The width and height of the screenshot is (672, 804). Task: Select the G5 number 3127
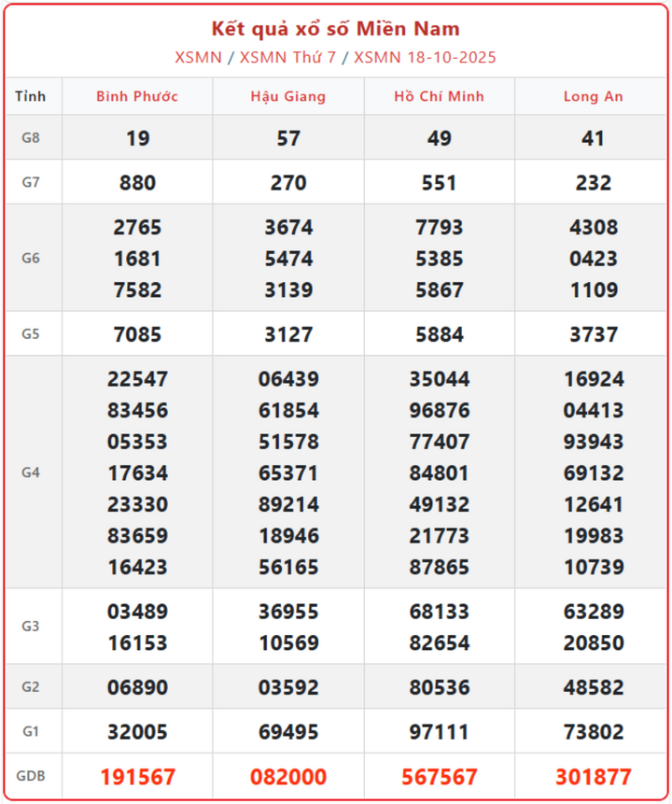tap(288, 334)
